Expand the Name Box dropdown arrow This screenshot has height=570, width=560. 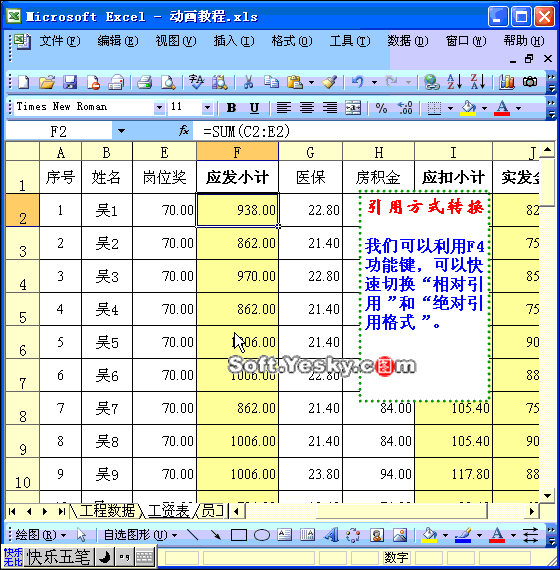(121, 131)
